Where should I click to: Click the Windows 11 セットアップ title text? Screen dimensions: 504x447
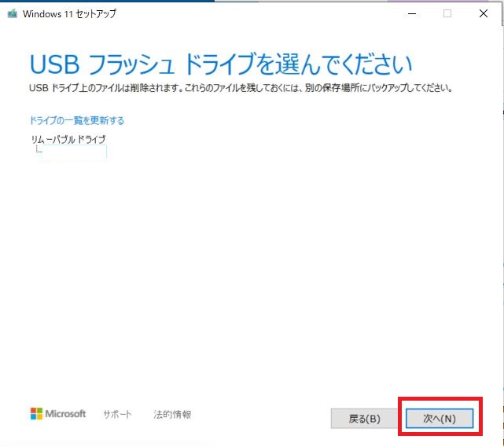(x=69, y=13)
